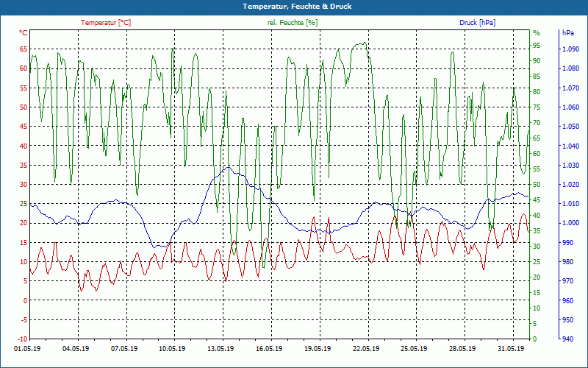Click the date label "01.05.19"

(27, 349)
